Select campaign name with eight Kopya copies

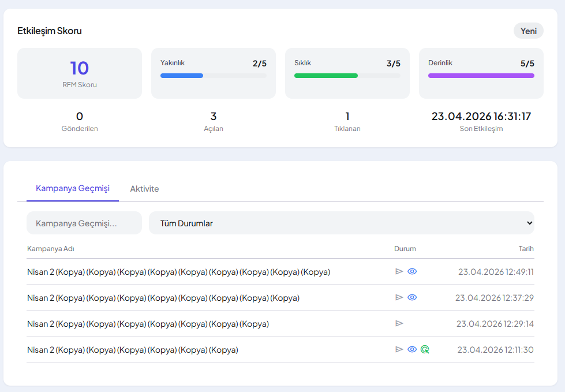(163, 298)
